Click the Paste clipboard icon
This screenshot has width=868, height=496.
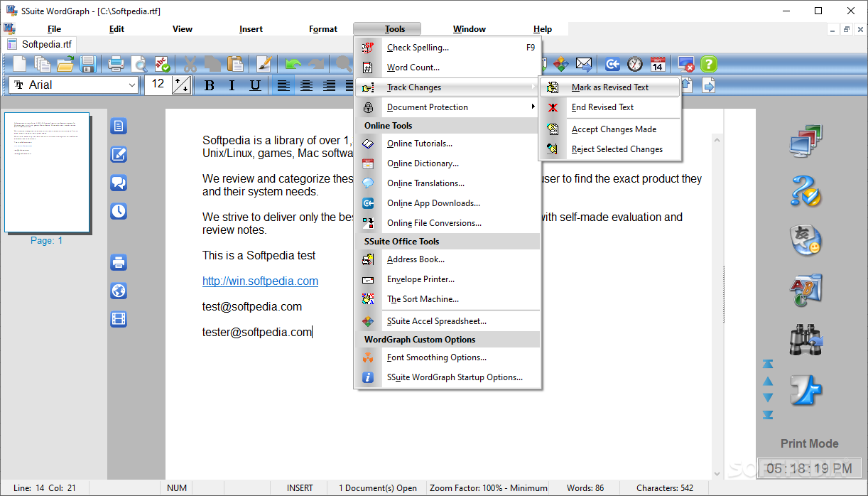coord(235,65)
